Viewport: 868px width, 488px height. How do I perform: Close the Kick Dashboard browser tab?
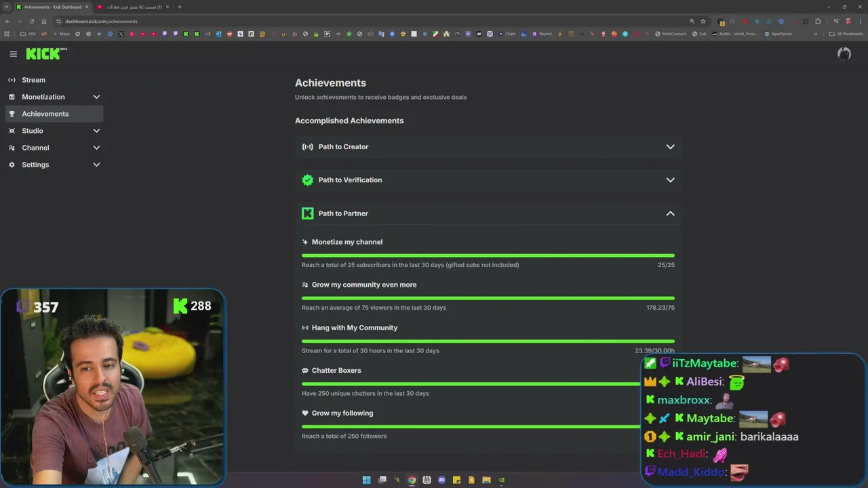tap(87, 7)
